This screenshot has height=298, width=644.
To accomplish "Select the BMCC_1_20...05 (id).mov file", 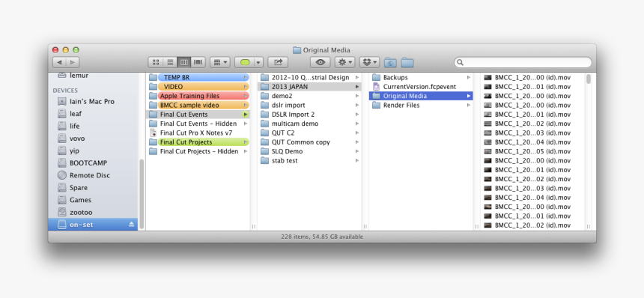I will [x=532, y=151].
